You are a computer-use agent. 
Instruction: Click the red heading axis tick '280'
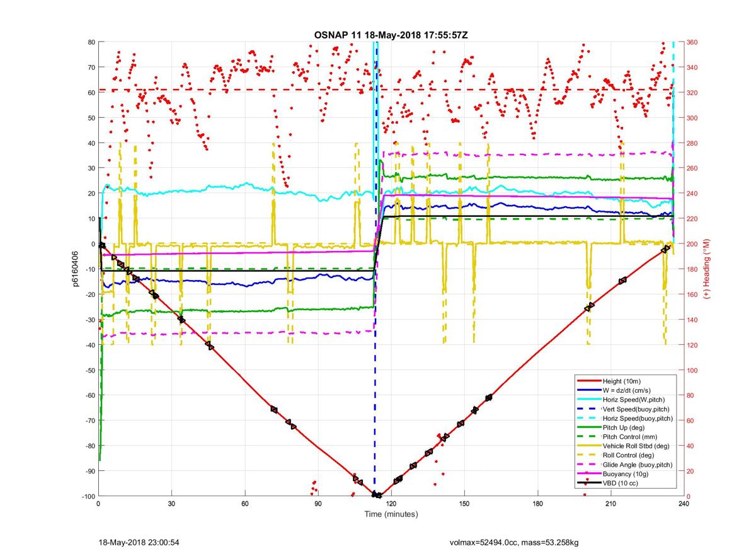point(692,143)
